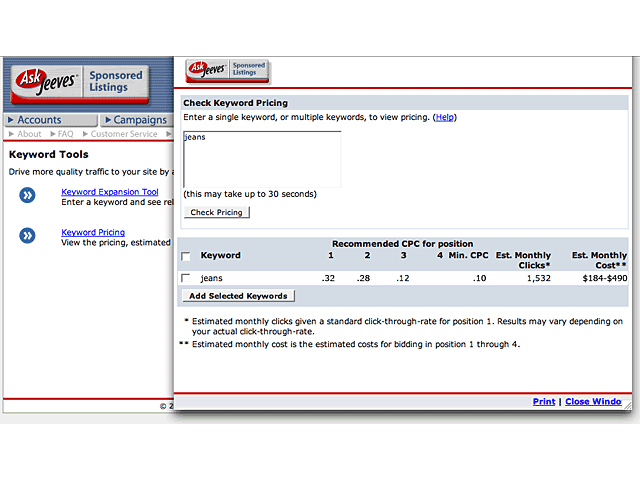The height and width of the screenshot is (480, 640).
Task: Click the blue arrow icon beside Keyword Expansion Tool
Action: (27, 195)
